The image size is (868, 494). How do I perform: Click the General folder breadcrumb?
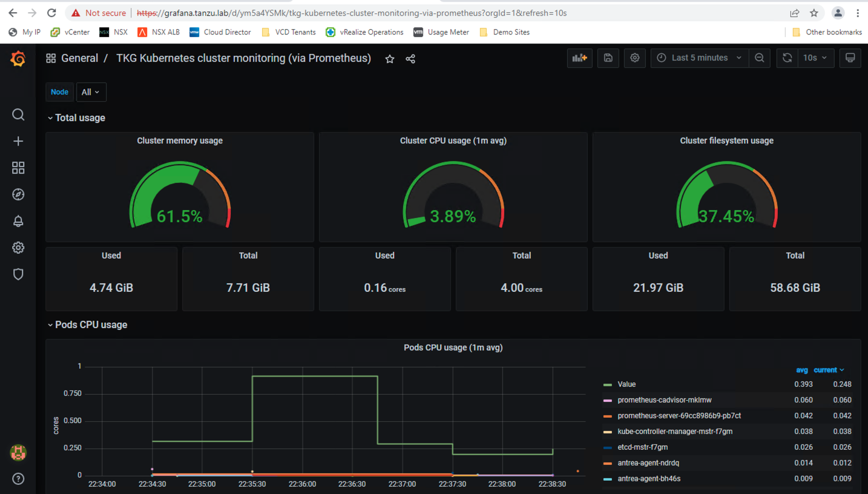tap(79, 58)
